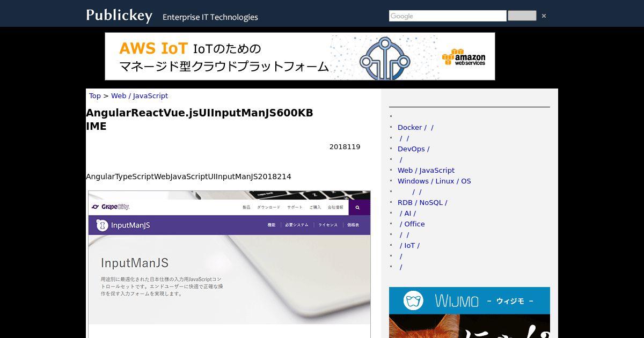This screenshot has height=338, width=644.
Task: Clear search with the × icon
Action: coord(544,16)
